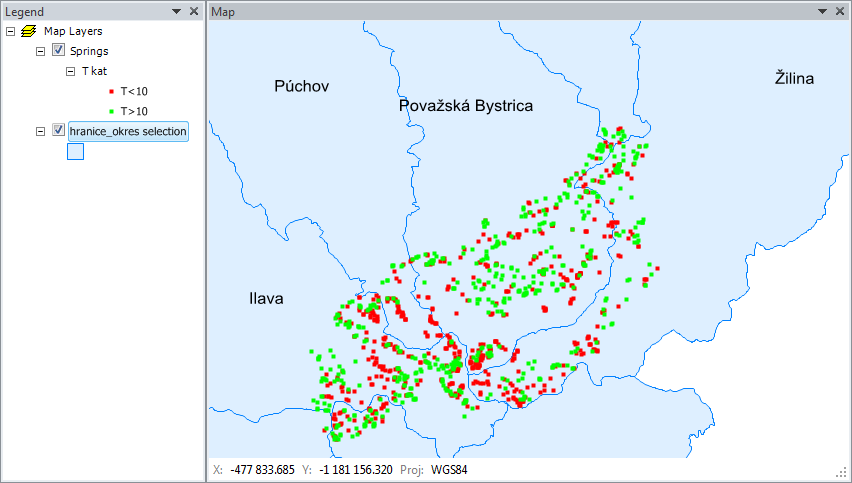The image size is (852, 483).
Task: Click the green T>10 legend symbol
Action: 111,111
